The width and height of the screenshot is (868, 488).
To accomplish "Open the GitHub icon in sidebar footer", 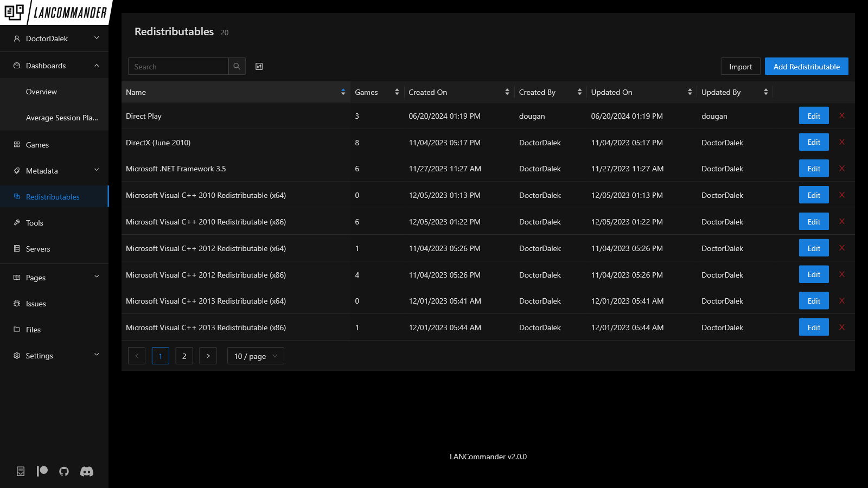I will (x=64, y=471).
